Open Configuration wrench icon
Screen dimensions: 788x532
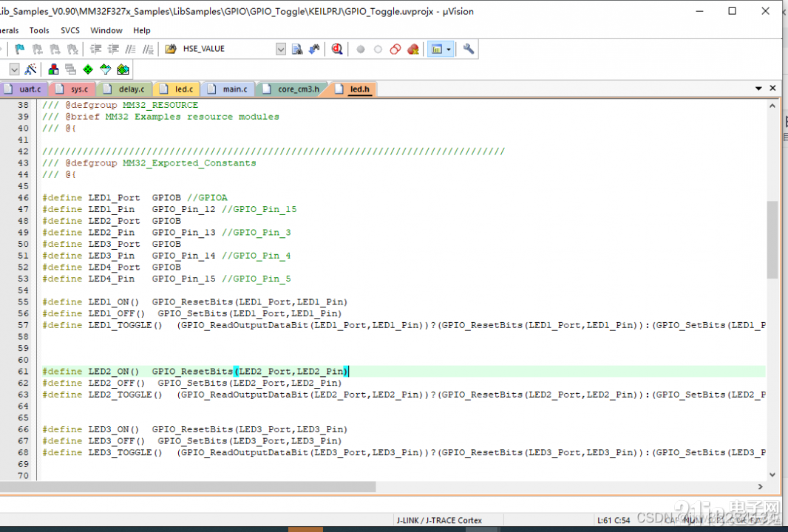click(x=469, y=50)
